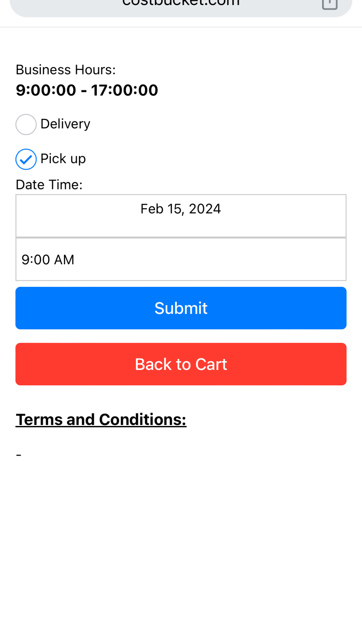Click the Delivery option label
This screenshot has width=362, height=644.
click(x=65, y=124)
